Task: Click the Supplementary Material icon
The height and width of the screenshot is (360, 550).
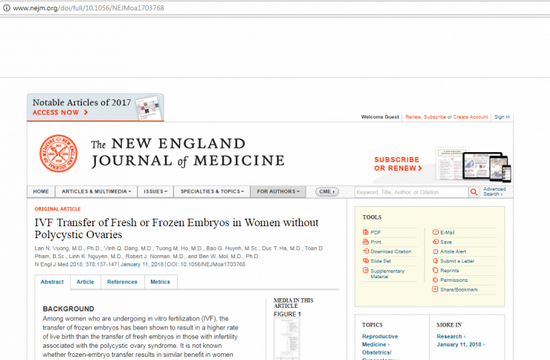Action: 365,271
